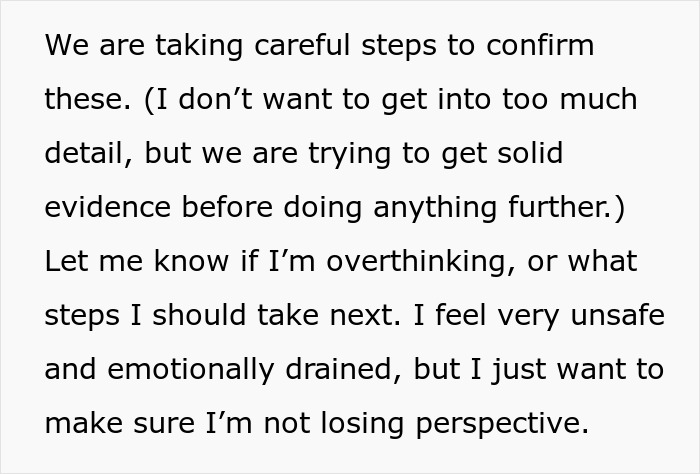Click the word "overthinking,"
Image resolution: width=700 pixels, height=474 pixels.
click(x=421, y=263)
